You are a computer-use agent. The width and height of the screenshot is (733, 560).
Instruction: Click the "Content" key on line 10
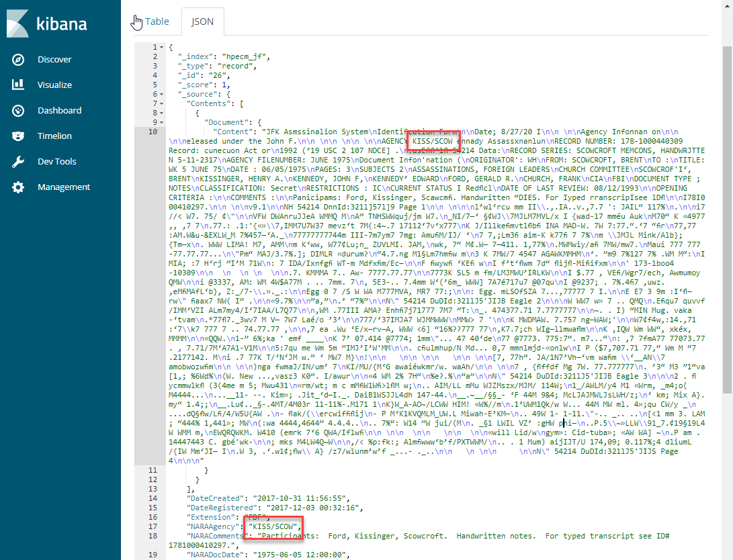click(x=233, y=132)
